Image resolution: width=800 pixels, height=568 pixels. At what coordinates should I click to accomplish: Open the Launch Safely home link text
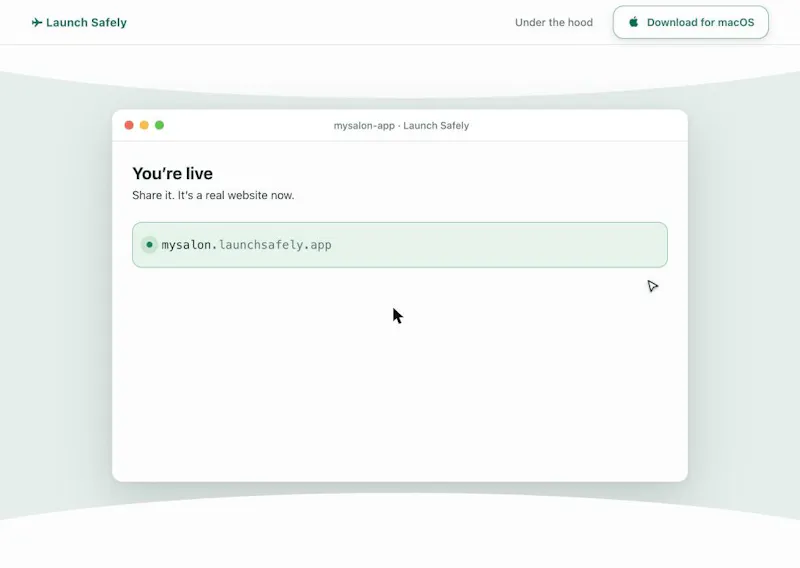86,22
